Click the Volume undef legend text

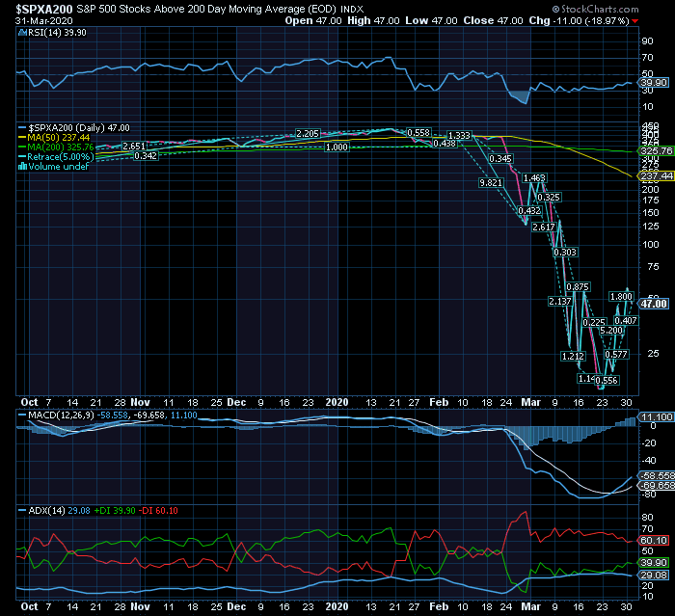pos(58,166)
